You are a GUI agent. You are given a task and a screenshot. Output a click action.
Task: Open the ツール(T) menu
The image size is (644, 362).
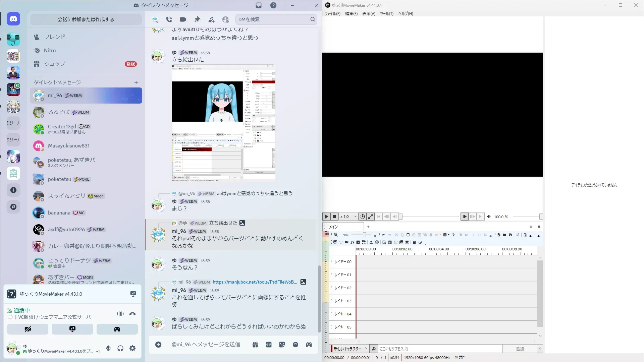[x=386, y=14]
